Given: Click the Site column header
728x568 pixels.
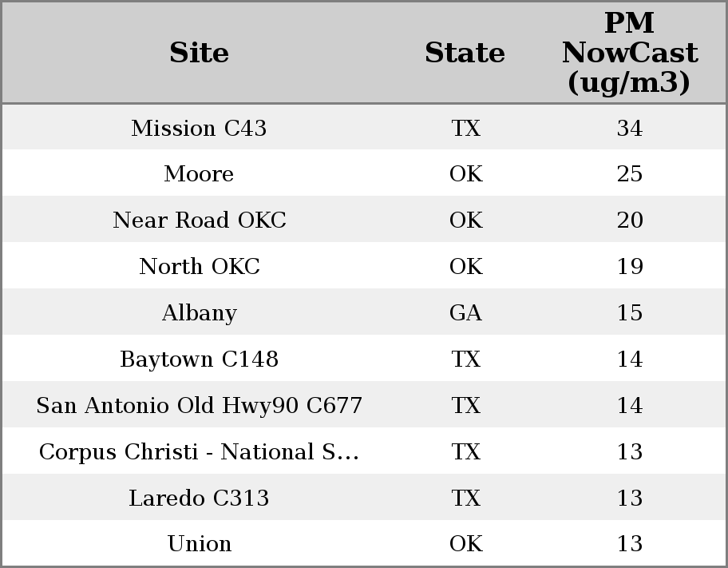Looking at the screenshot, I should point(199,53).
